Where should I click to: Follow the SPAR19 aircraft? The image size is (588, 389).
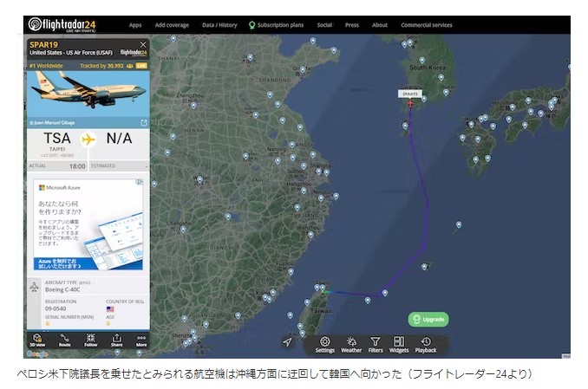[90, 339]
